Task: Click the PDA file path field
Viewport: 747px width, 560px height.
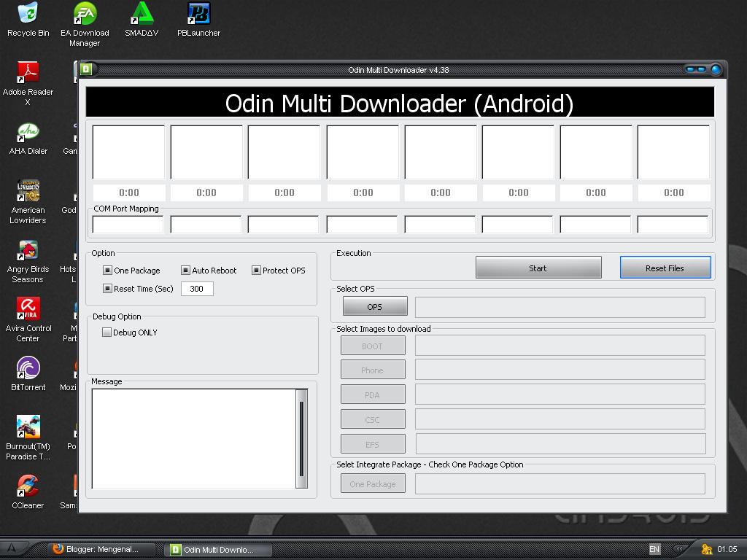Action: coord(560,394)
